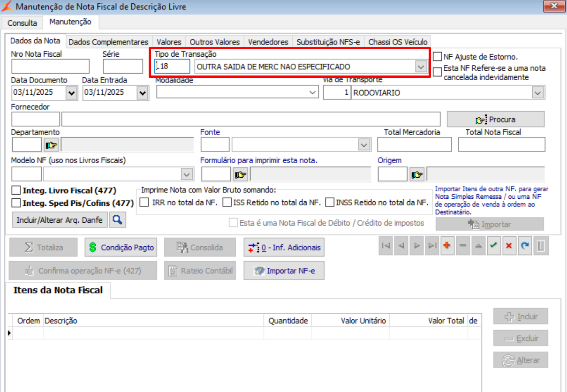Open Formulário lookup hand icon

point(240,174)
